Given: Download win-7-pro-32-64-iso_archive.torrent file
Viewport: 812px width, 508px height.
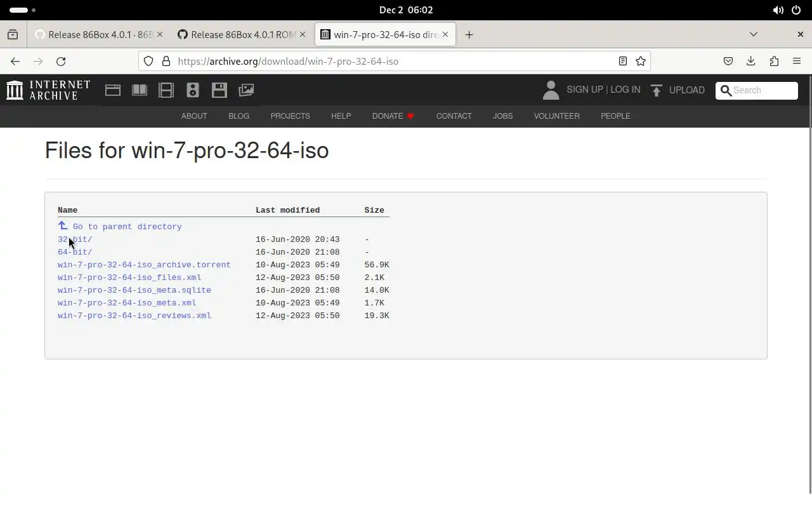Looking at the screenshot, I should [144, 265].
